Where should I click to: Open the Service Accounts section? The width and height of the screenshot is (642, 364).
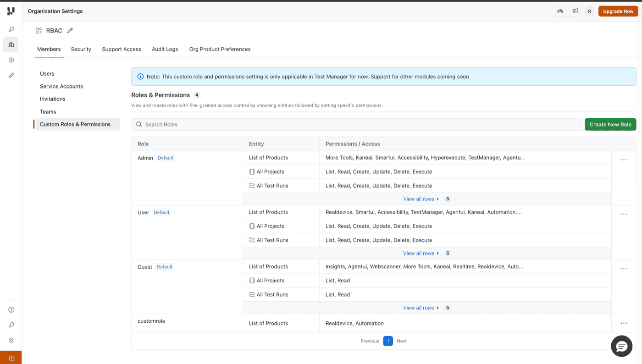coord(61,86)
